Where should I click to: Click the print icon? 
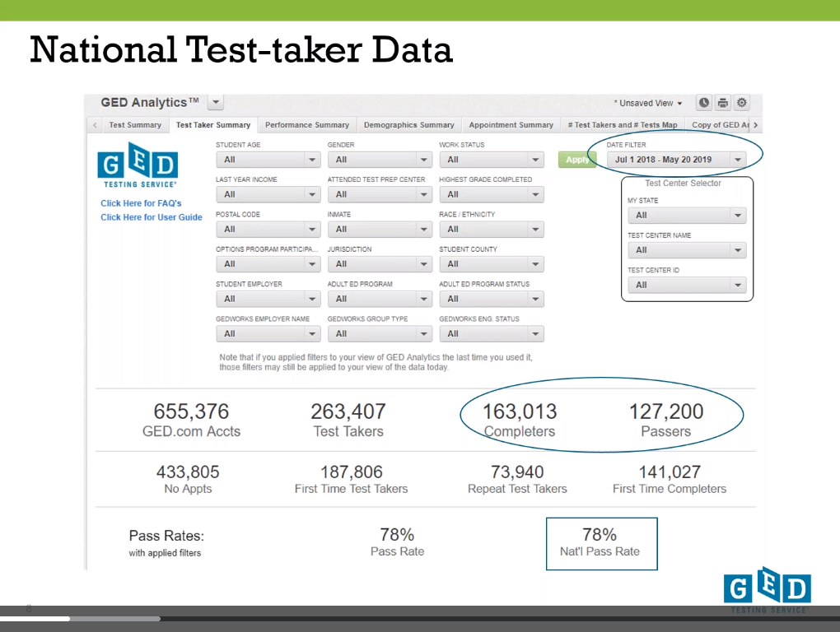pyautogui.click(x=722, y=103)
